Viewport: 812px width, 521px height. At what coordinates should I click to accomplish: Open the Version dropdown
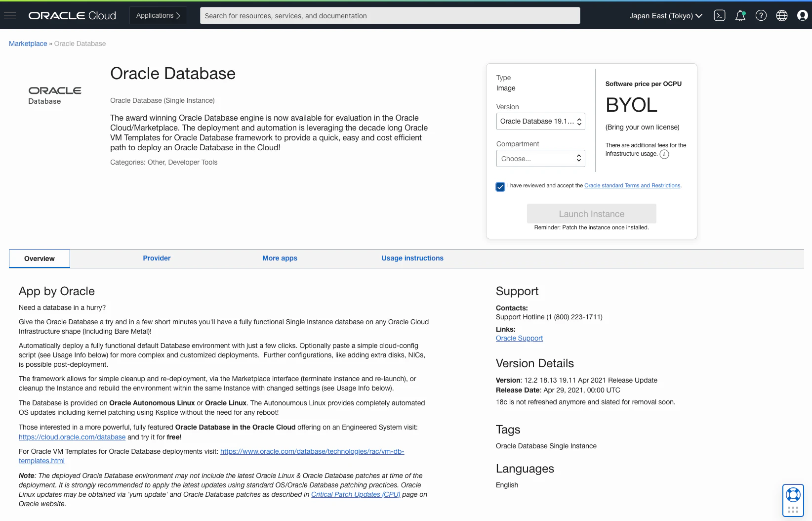540,122
